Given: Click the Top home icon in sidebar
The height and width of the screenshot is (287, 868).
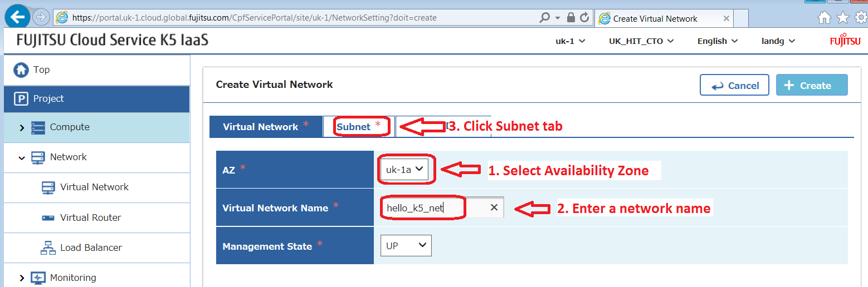Looking at the screenshot, I should tap(21, 70).
